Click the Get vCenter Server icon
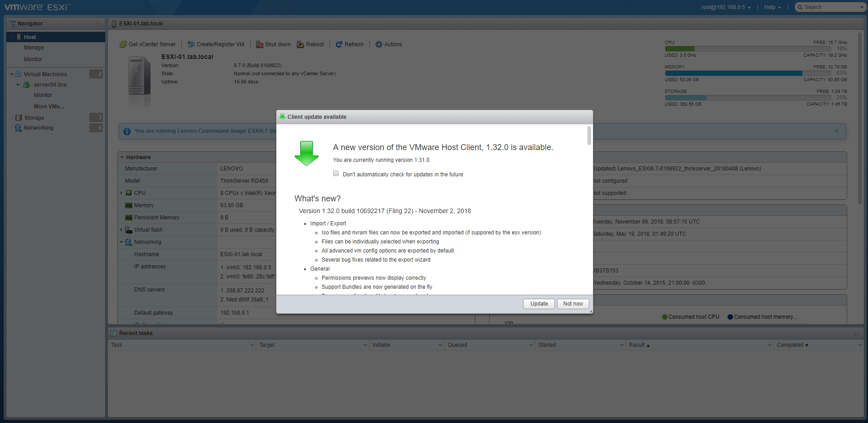The height and width of the screenshot is (423, 868). [x=123, y=44]
